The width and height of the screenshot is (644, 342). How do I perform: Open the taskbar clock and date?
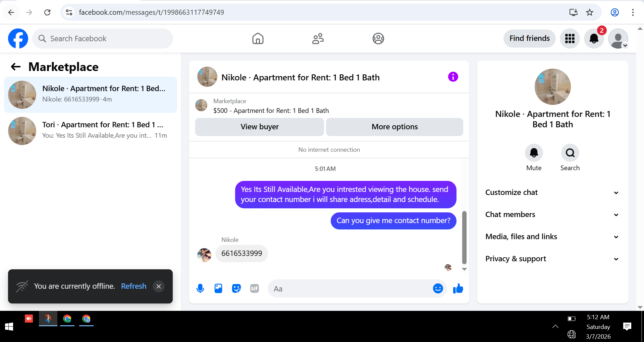(x=598, y=327)
